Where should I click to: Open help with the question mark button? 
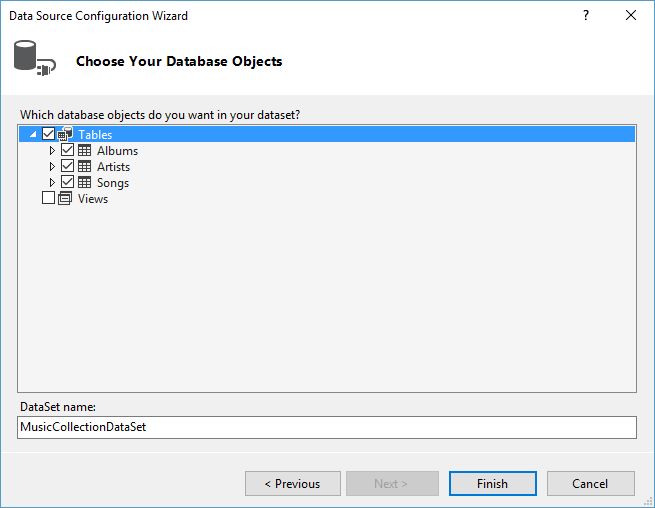point(586,15)
